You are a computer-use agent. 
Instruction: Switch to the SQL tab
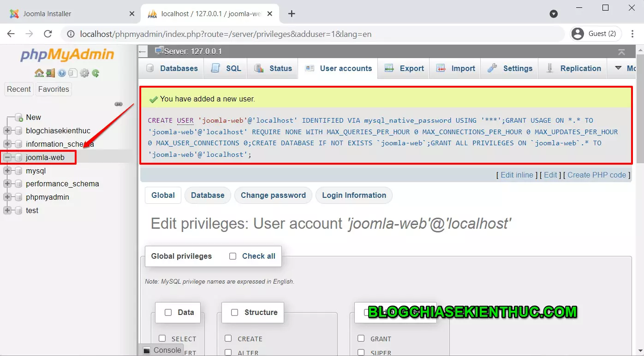[x=226, y=68]
